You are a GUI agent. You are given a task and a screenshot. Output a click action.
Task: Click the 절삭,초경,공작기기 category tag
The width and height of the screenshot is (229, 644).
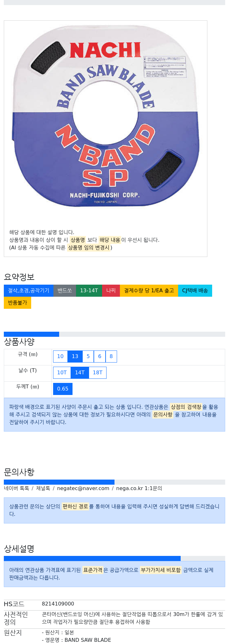tap(29, 291)
